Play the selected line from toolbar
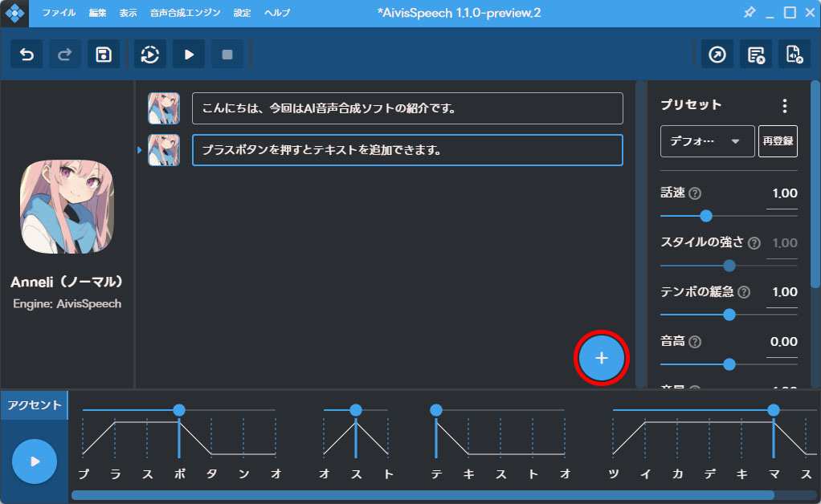Screen dimensions: 821x504 (189, 54)
